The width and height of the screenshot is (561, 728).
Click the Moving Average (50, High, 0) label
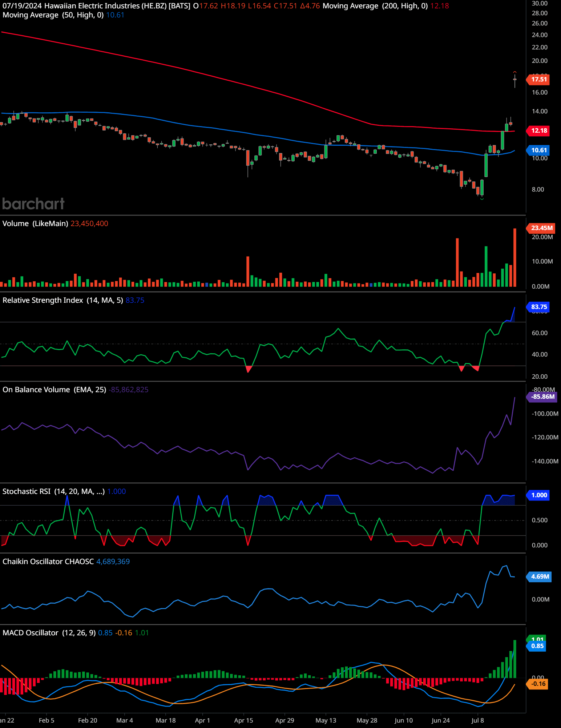(x=53, y=15)
